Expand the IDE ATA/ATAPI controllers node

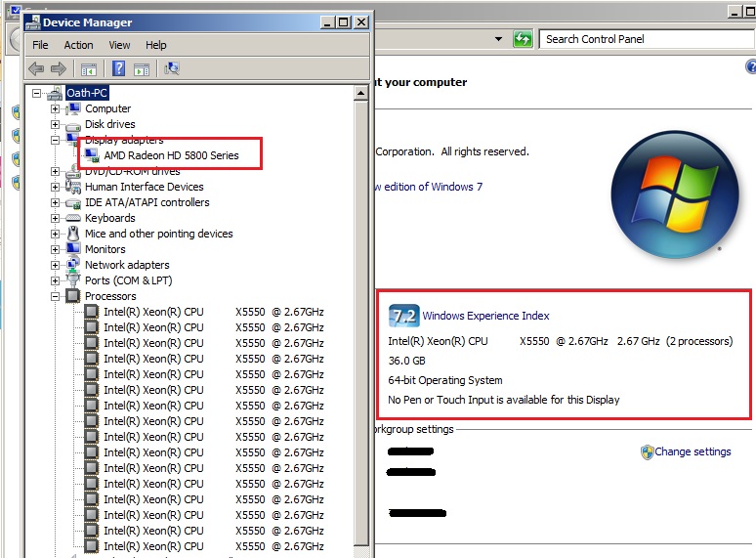55,202
